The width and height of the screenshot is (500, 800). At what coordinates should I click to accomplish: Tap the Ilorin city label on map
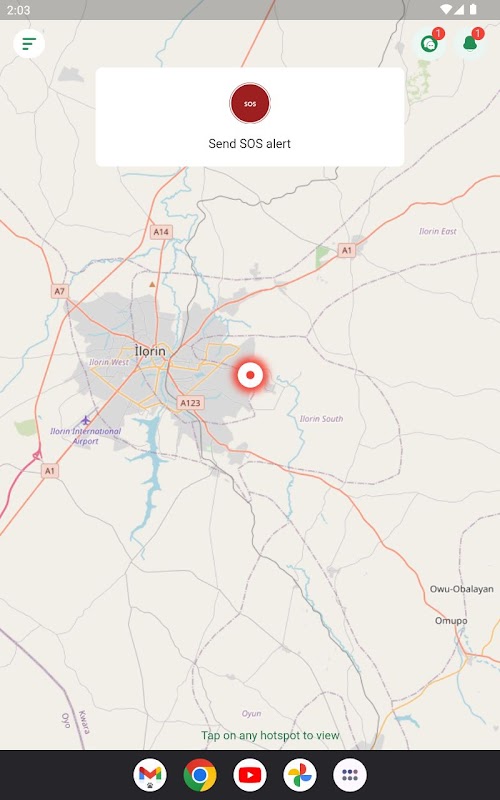tap(150, 351)
